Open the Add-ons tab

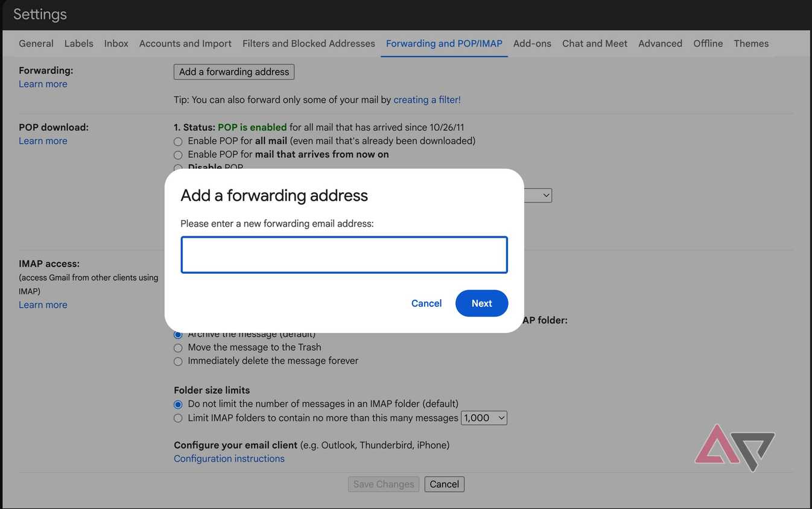[x=532, y=43]
